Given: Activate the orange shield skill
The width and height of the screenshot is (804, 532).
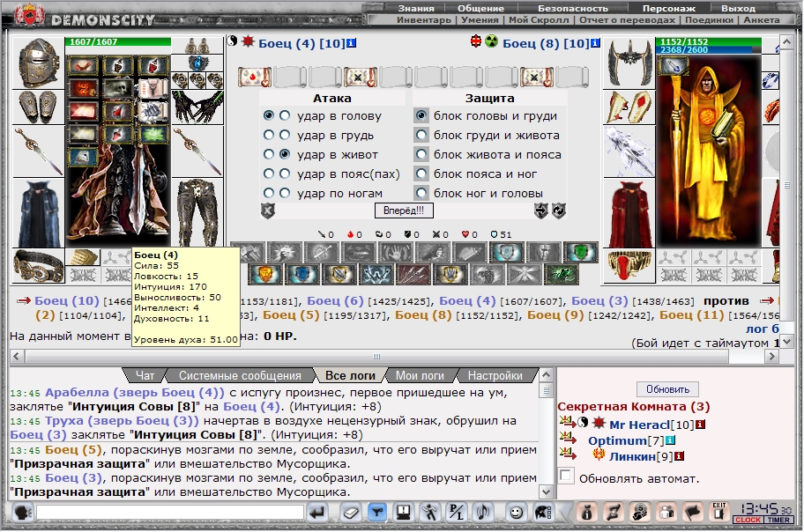Looking at the screenshot, I should click(265, 274).
